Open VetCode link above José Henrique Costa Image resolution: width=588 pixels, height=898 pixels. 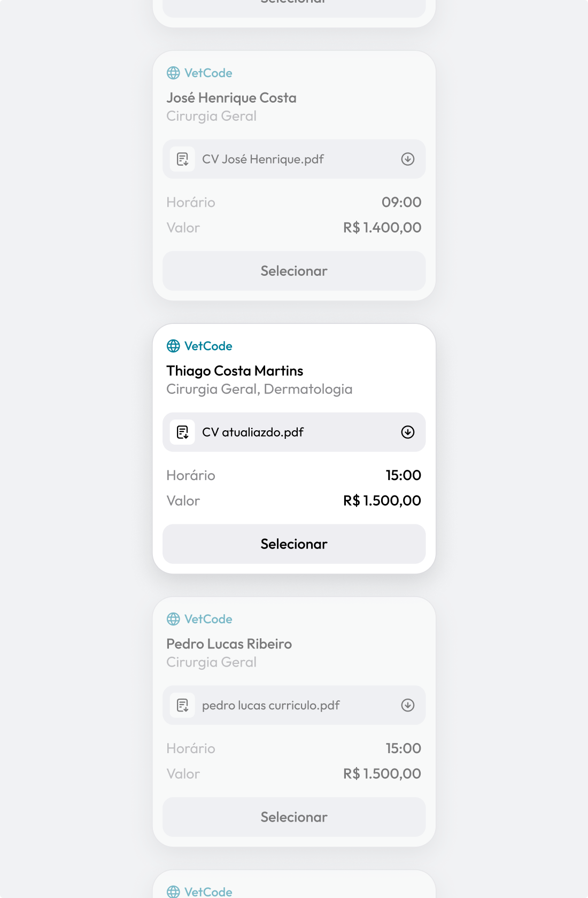click(x=208, y=73)
